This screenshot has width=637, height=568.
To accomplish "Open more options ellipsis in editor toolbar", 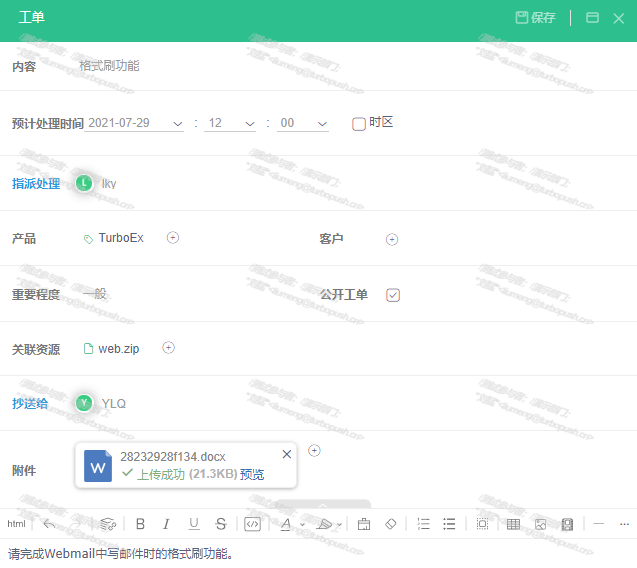I will [624, 524].
